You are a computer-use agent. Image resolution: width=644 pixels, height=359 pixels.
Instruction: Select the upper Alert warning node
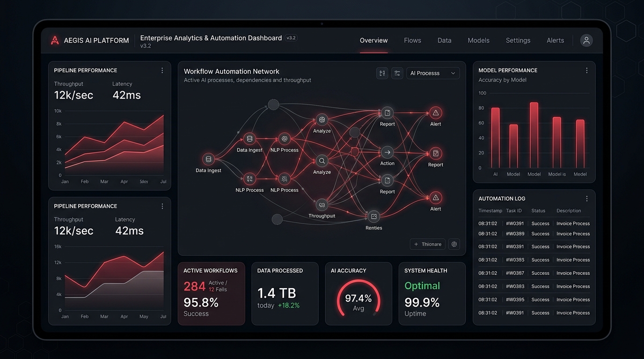coord(436,113)
